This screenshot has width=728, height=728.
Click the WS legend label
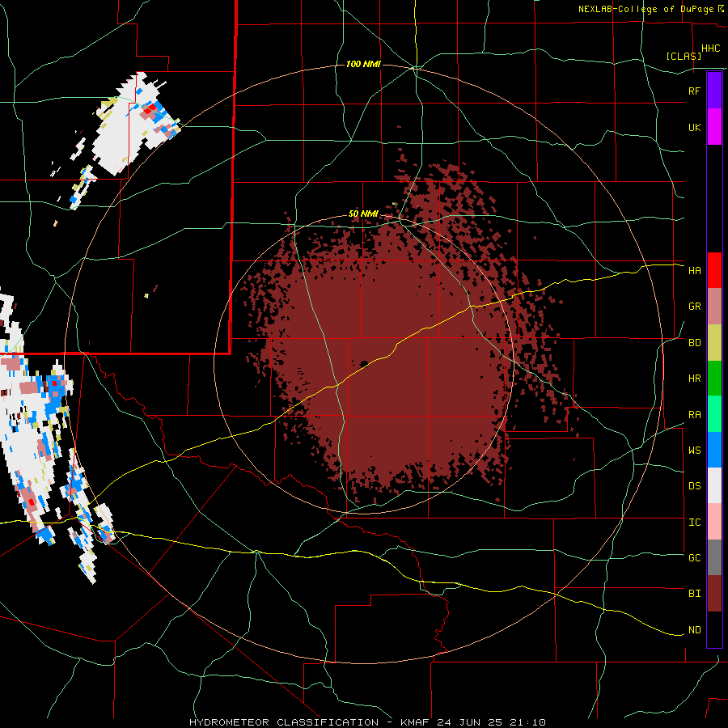(694, 451)
